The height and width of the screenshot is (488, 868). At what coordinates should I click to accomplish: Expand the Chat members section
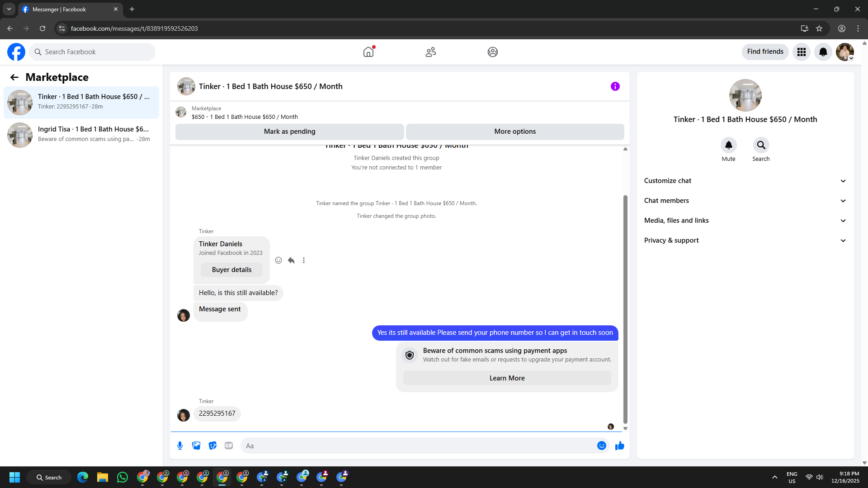[745, 201]
